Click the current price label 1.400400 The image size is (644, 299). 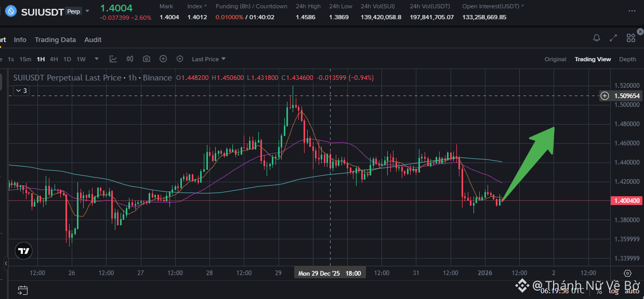click(x=627, y=200)
